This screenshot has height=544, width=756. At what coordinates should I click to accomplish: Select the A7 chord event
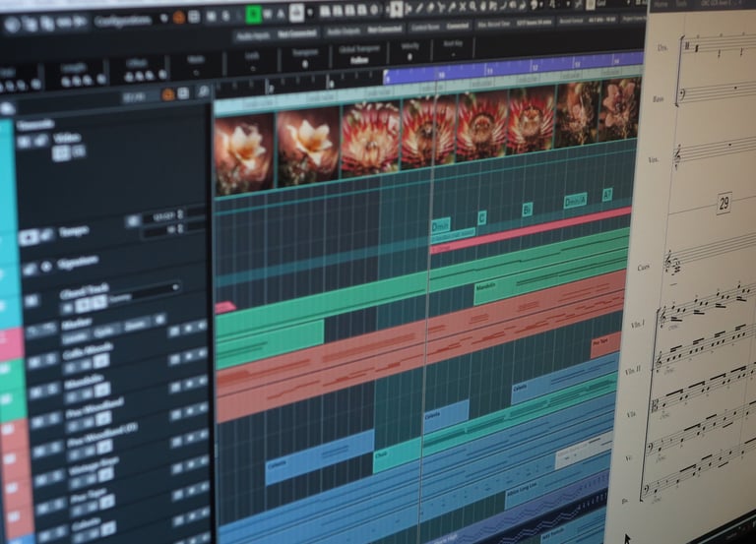607,195
